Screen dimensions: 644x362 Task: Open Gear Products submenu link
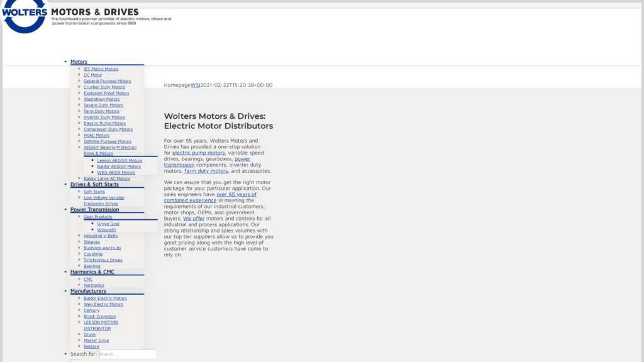(97, 217)
